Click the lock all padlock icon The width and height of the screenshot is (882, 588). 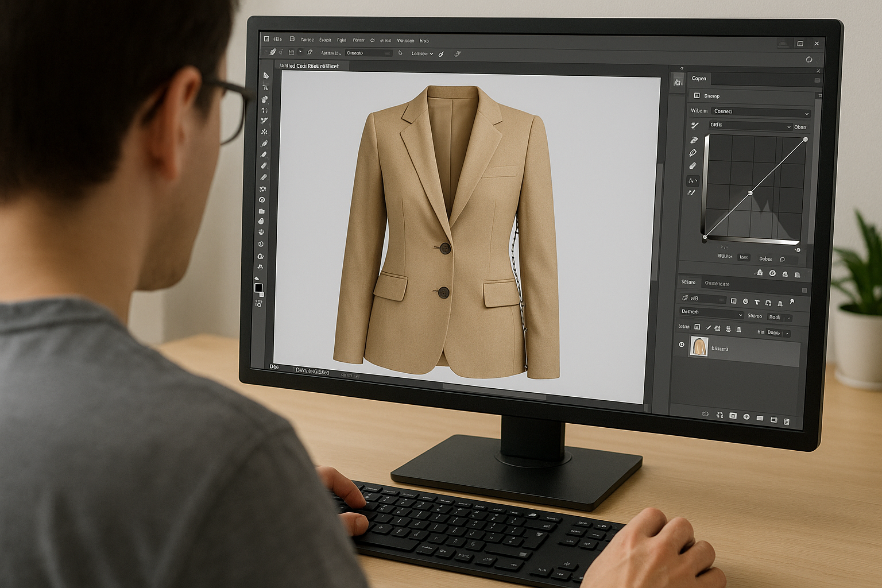[x=738, y=330]
